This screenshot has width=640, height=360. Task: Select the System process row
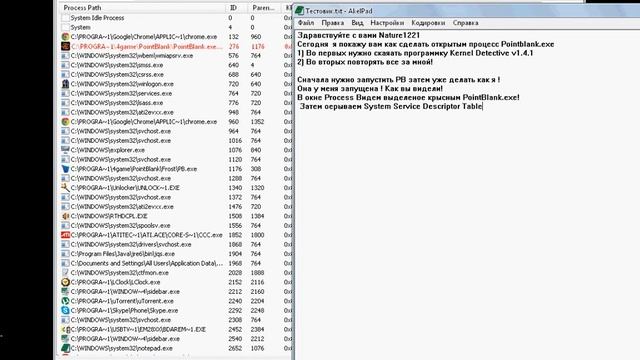177,27
